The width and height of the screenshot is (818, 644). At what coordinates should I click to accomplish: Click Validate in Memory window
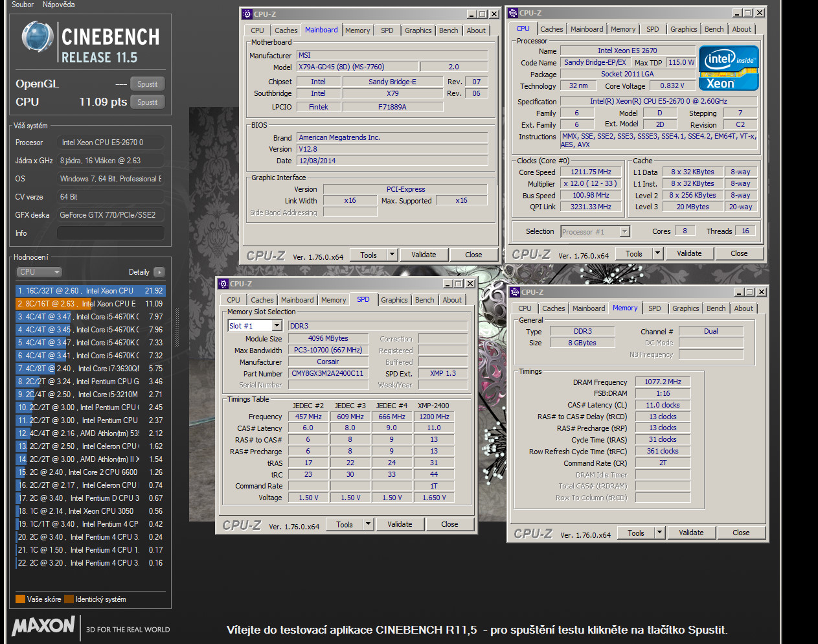pos(691,533)
